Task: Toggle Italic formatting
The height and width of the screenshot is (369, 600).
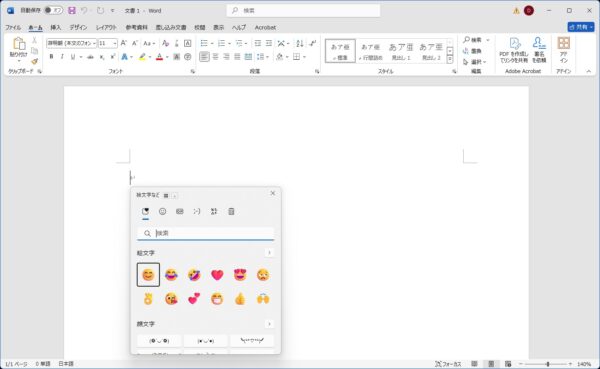Action: pyautogui.click(x=62, y=57)
